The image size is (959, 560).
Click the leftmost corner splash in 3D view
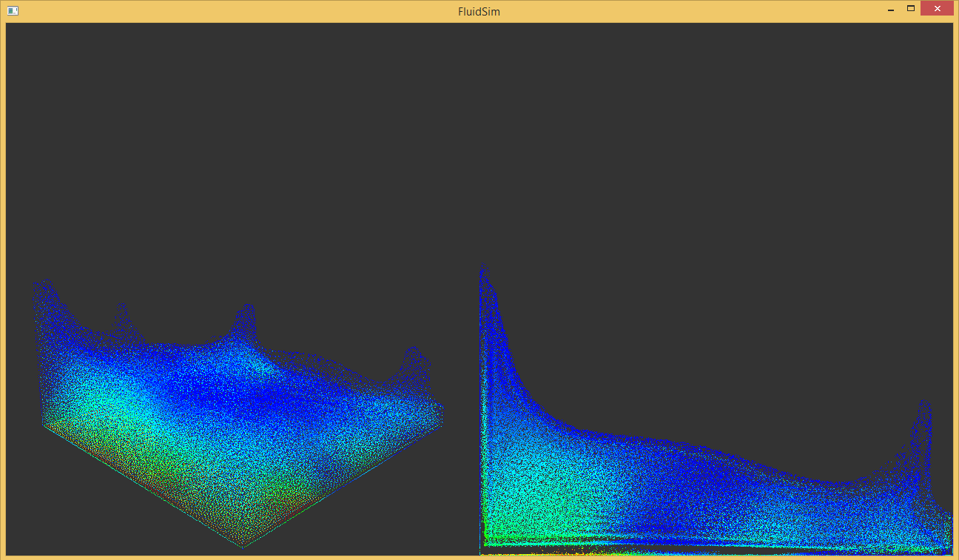tap(44, 296)
